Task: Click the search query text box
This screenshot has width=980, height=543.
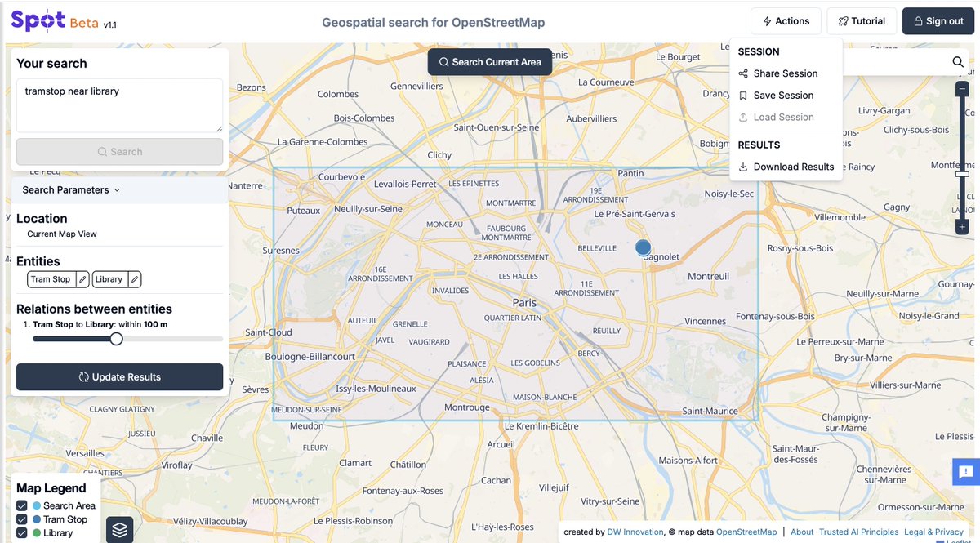Action: tap(119, 105)
